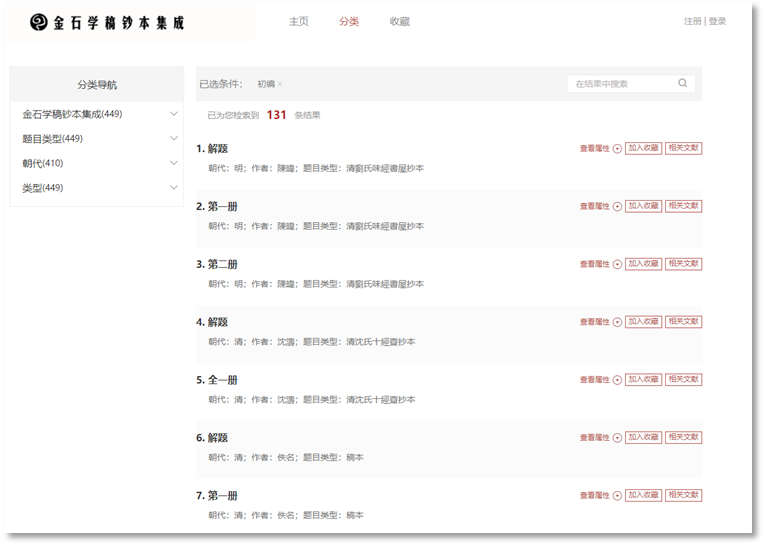The image size is (764, 543).
Task: Go to the 分类 navigation tab
Action: [x=349, y=22]
